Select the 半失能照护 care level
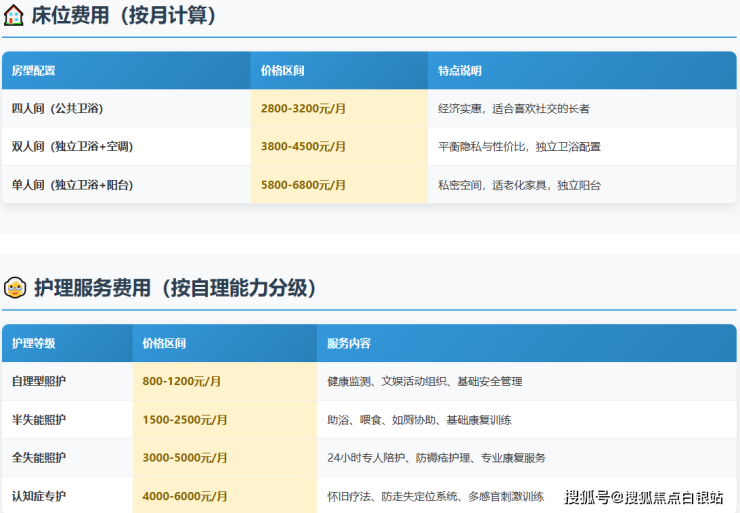 tap(39, 419)
